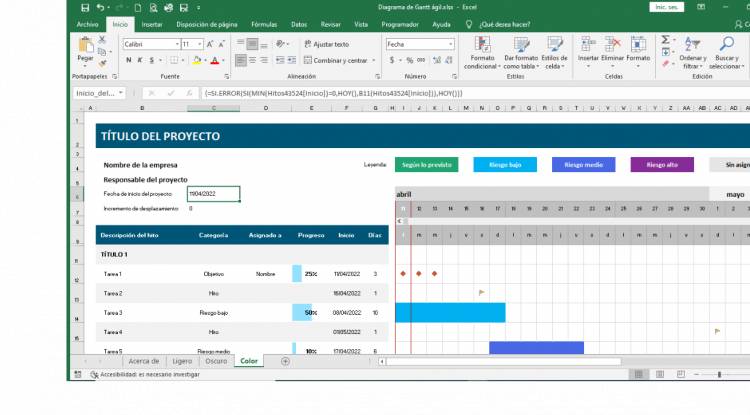Click the Orientation text angle icon
Image resolution: width=750 pixels, height=415 pixels.
click(280, 44)
